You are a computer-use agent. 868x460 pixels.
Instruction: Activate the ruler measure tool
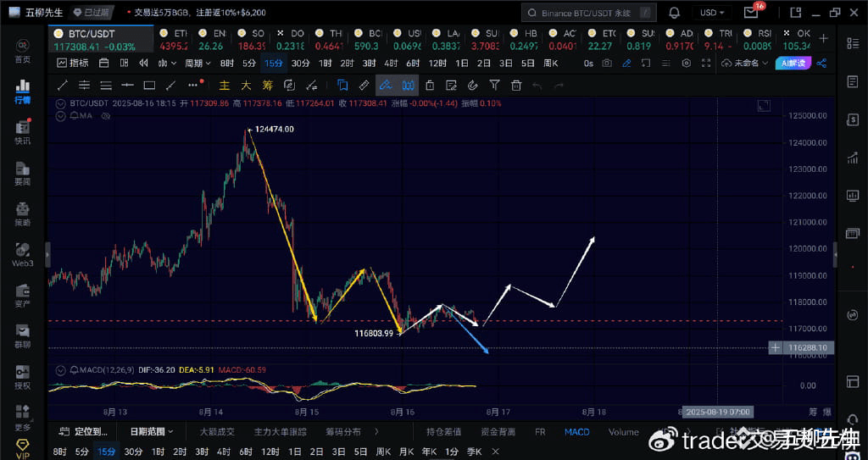[x=364, y=86]
